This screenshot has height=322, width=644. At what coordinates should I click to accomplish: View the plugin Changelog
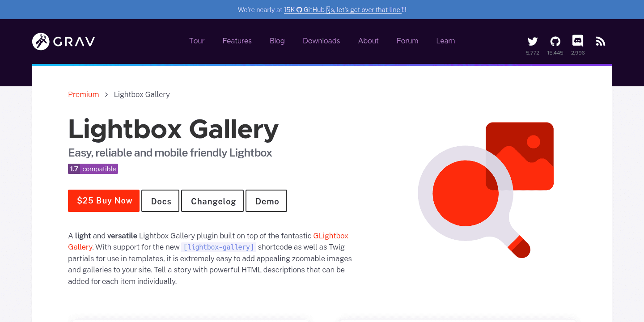click(x=212, y=201)
